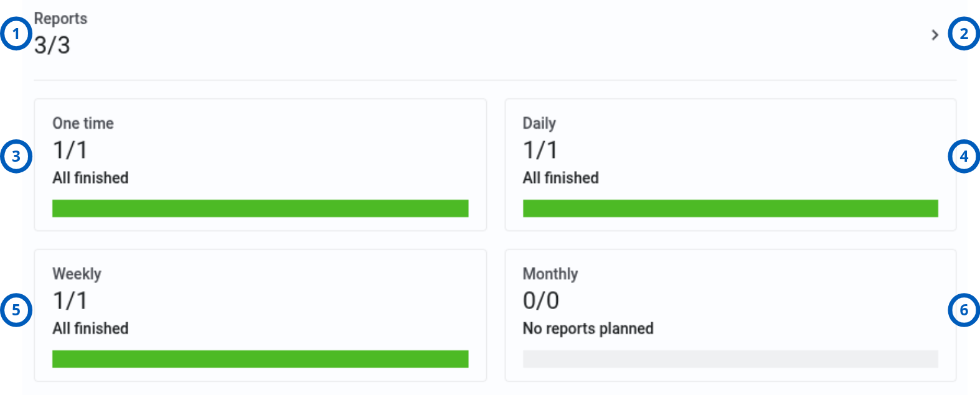
Task: Click the No reports planned status text
Action: click(x=588, y=328)
